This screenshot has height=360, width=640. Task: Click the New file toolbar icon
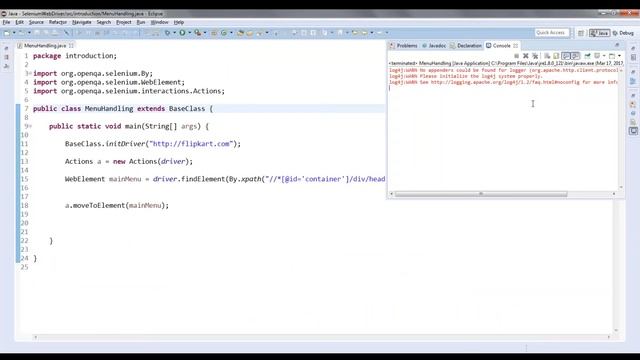point(7,33)
